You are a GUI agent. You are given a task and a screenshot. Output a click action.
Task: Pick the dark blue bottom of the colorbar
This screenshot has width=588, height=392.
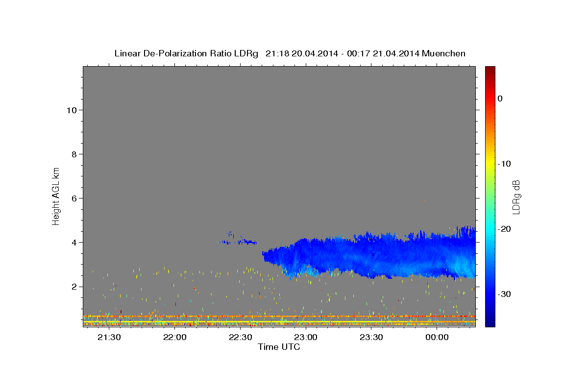pyautogui.click(x=490, y=321)
